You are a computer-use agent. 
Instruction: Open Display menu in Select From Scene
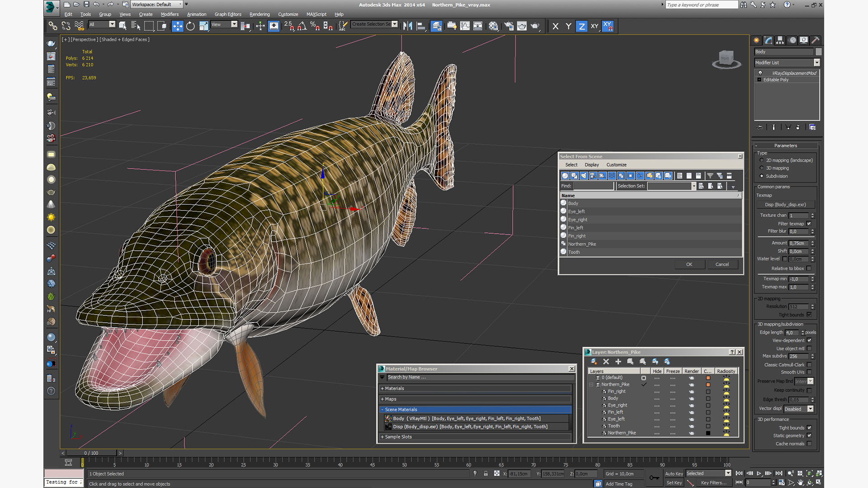[x=591, y=165]
